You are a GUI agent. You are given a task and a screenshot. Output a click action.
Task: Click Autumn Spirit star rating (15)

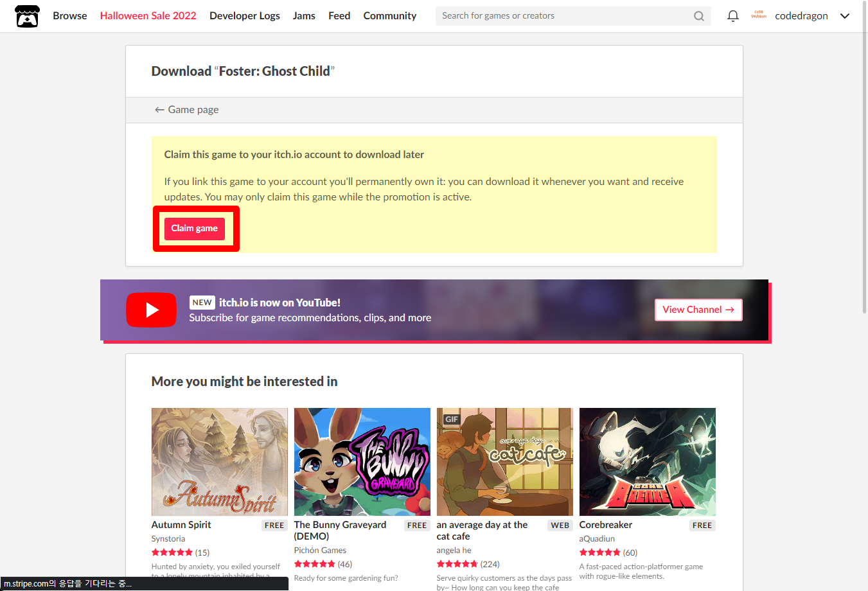coord(181,552)
